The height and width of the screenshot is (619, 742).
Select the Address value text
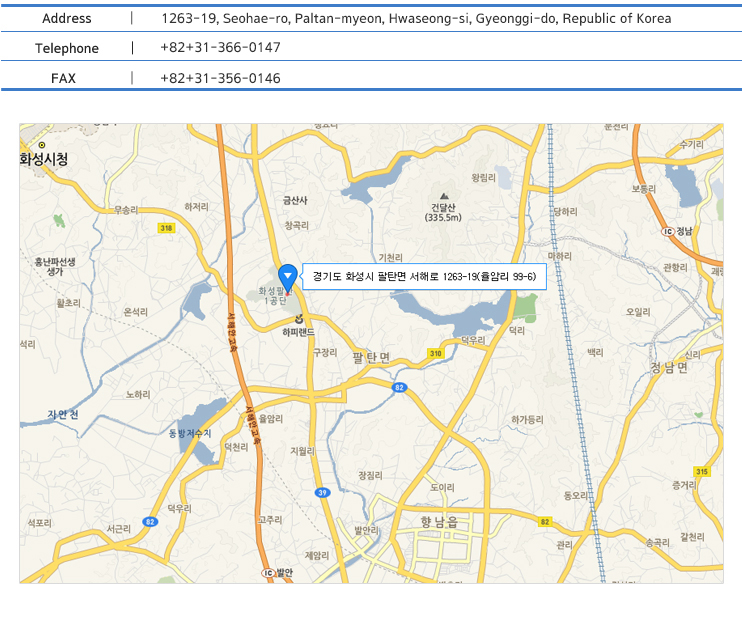point(416,18)
